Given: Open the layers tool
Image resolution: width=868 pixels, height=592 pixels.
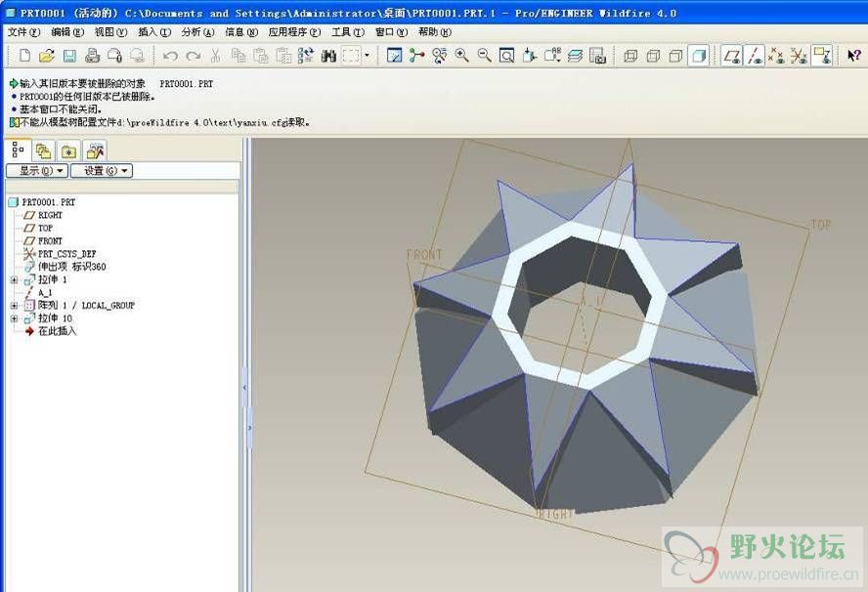Looking at the screenshot, I should (x=575, y=56).
